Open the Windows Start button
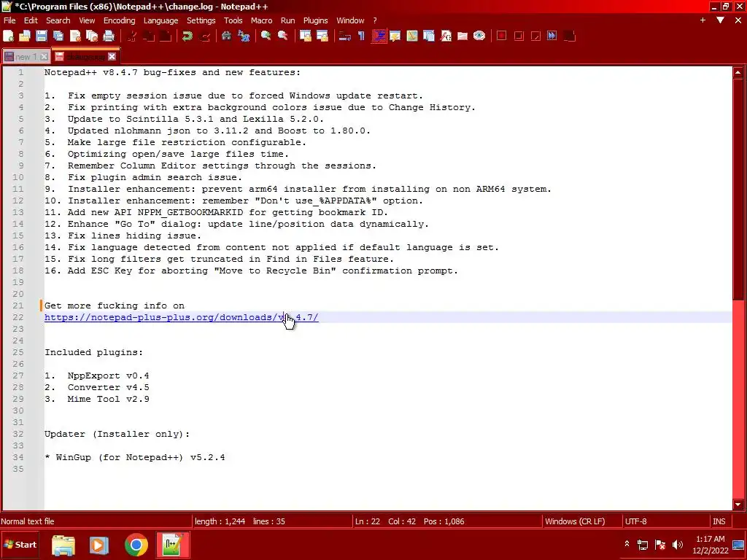The width and height of the screenshot is (747, 560). tap(20, 545)
